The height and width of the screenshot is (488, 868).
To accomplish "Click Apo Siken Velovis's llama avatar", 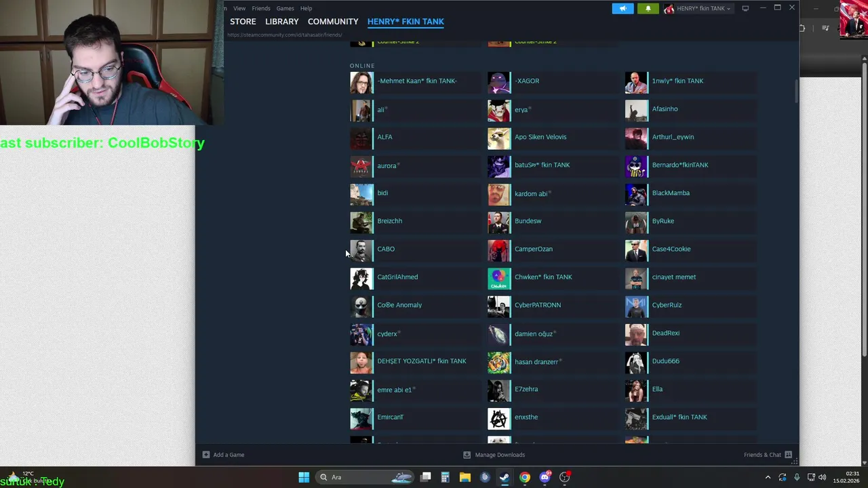I will pos(499,138).
